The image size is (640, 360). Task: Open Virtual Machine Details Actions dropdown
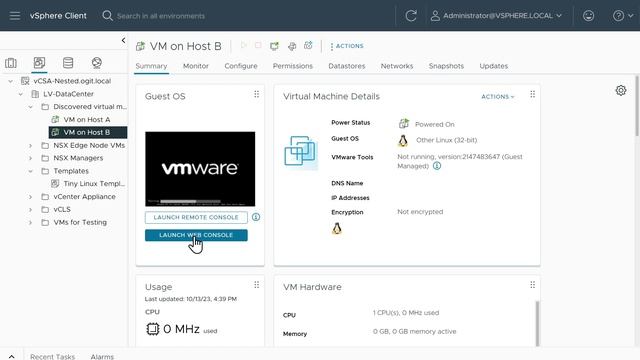pos(498,97)
